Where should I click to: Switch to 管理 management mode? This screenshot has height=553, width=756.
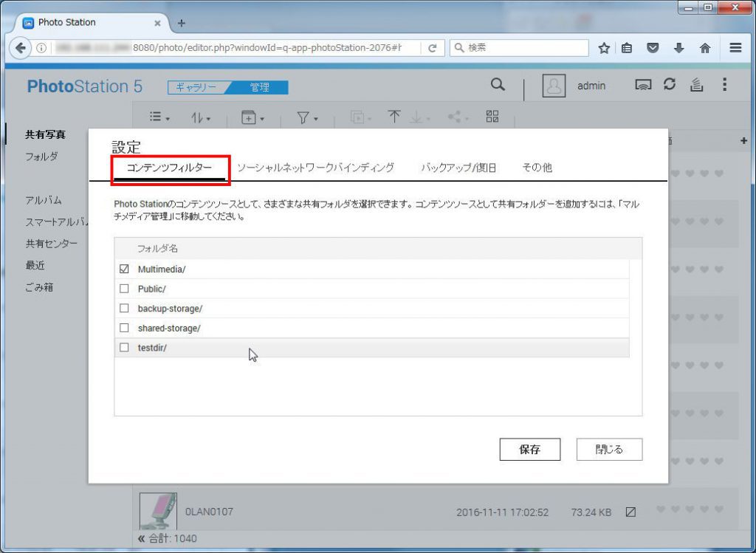coord(259,87)
